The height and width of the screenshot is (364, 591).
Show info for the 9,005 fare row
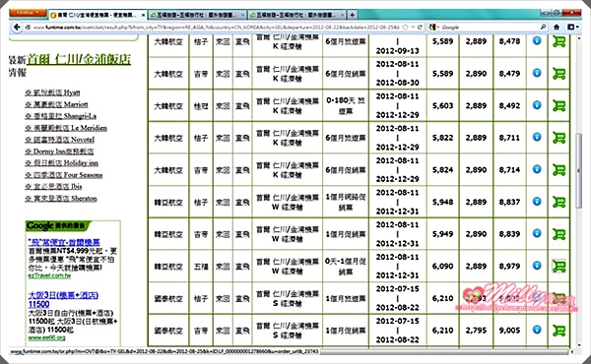537,330
